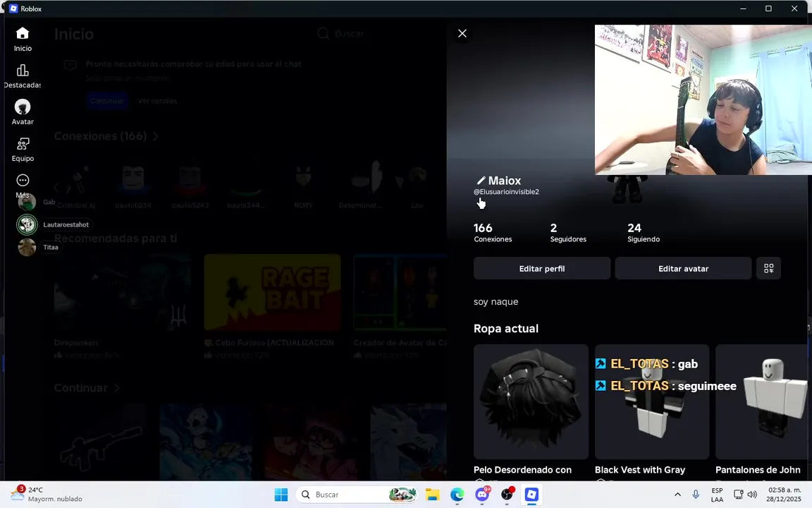Open Discord from the taskbar
The height and width of the screenshot is (508, 812).
(482, 495)
